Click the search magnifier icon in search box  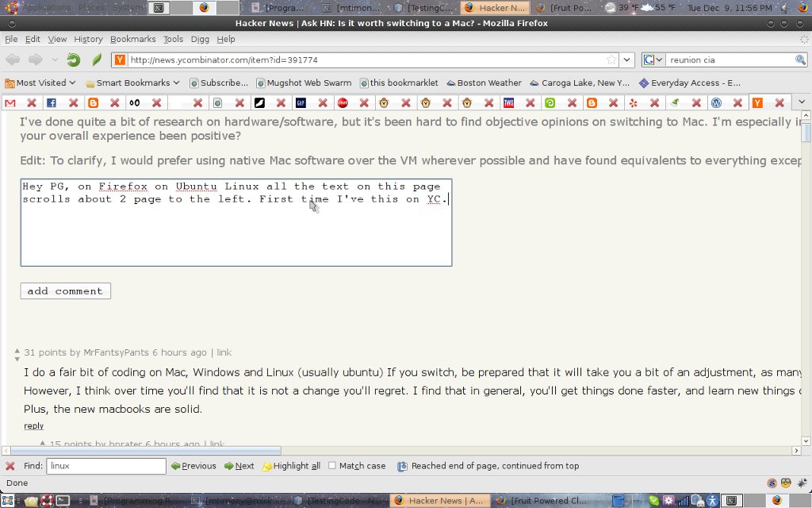coord(800,60)
